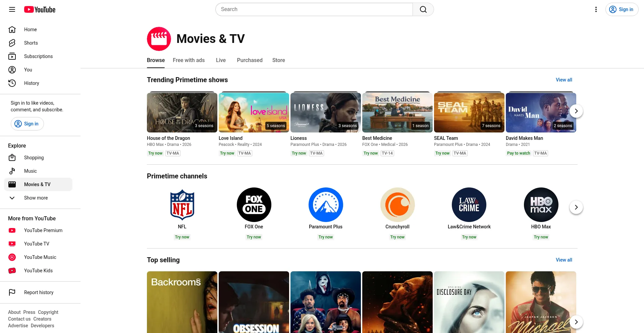Open Best Medicine thumbnail
Image resolution: width=644 pixels, height=333 pixels.
pyautogui.click(x=397, y=113)
